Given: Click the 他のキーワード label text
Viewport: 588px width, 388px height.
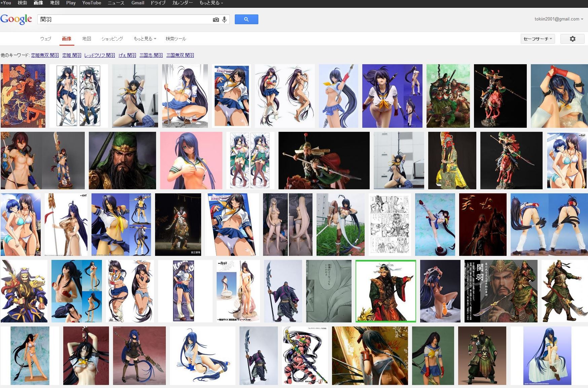Looking at the screenshot, I should click(x=15, y=55).
